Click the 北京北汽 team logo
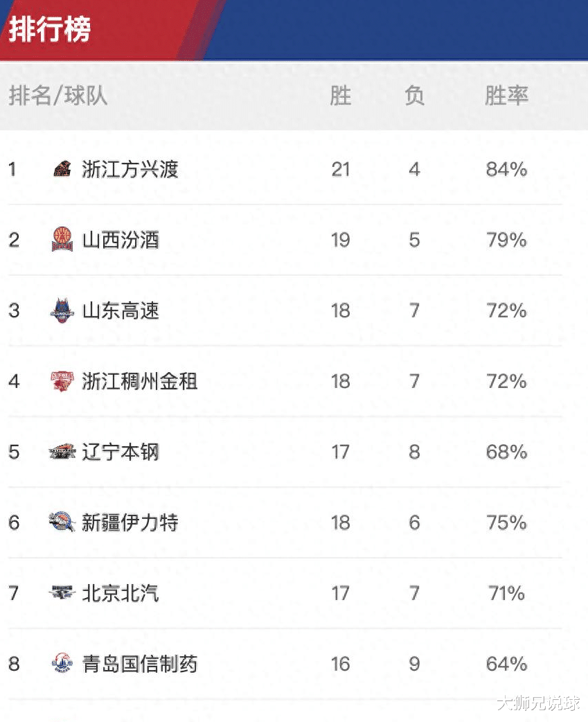The image size is (588, 722). pyautogui.click(x=62, y=592)
